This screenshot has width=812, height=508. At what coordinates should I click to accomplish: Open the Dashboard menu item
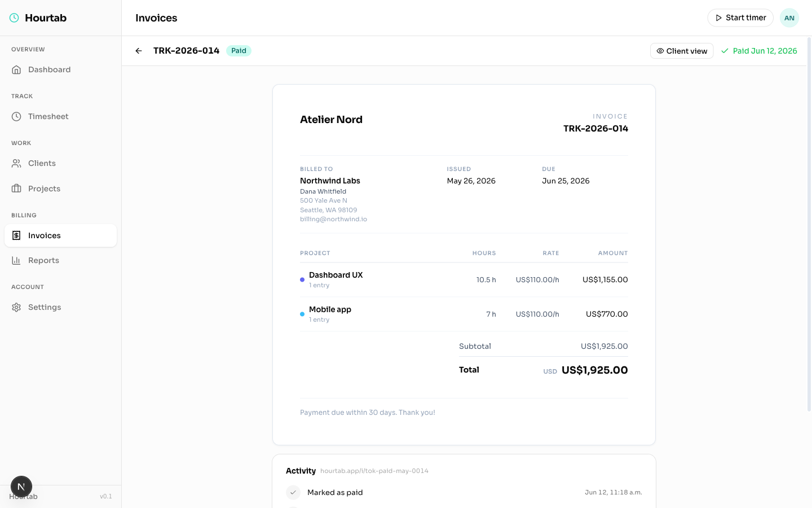pos(60,69)
